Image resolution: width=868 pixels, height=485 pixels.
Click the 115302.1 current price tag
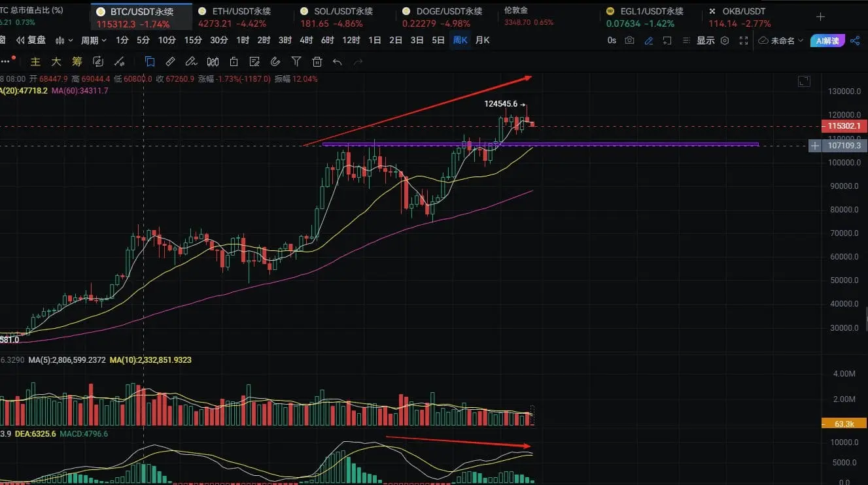tap(843, 126)
